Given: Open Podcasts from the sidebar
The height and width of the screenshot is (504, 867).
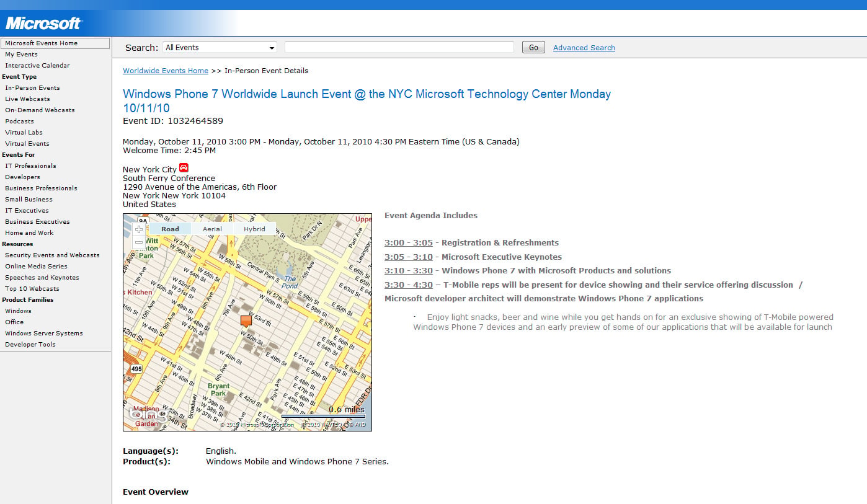Looking at the screenshot, I should (19, 122).
